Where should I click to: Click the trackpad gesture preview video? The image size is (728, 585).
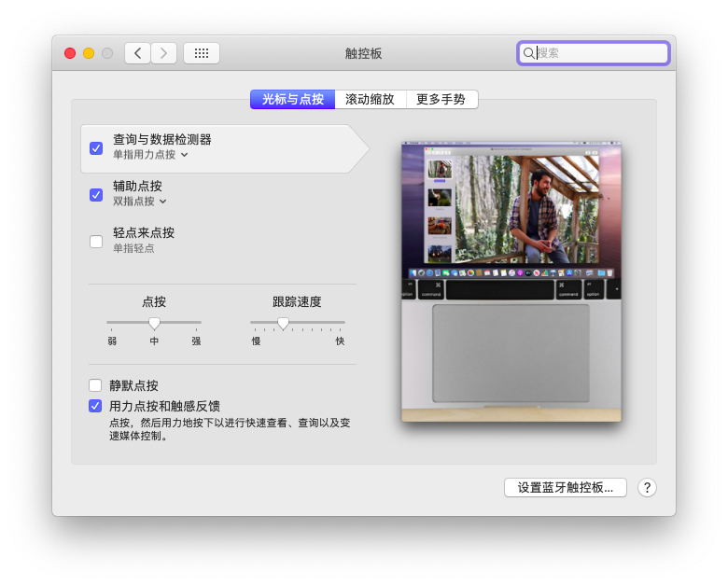tap(511, 282)
